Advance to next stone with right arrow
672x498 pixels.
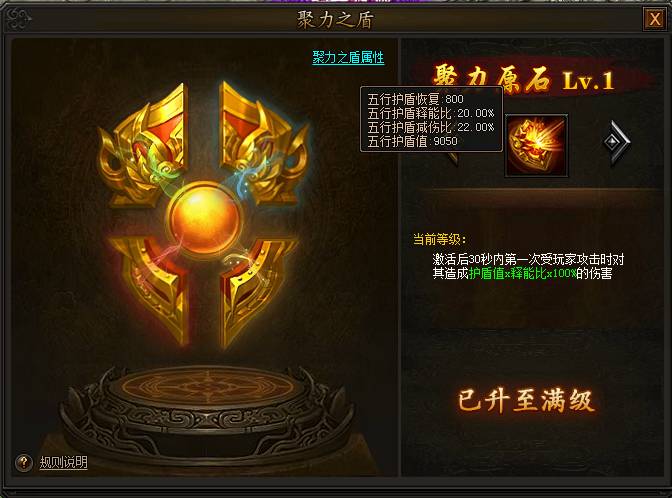(x=616, y=141)
